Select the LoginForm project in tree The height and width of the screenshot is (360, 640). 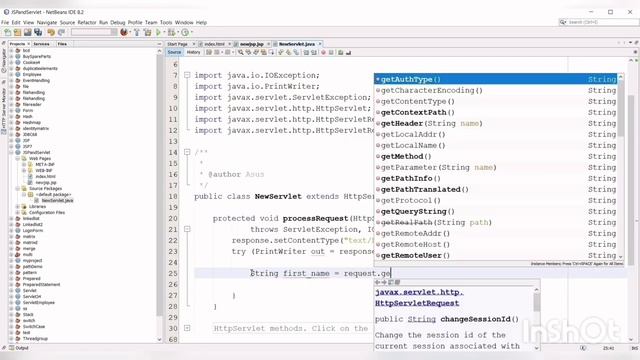33,231
